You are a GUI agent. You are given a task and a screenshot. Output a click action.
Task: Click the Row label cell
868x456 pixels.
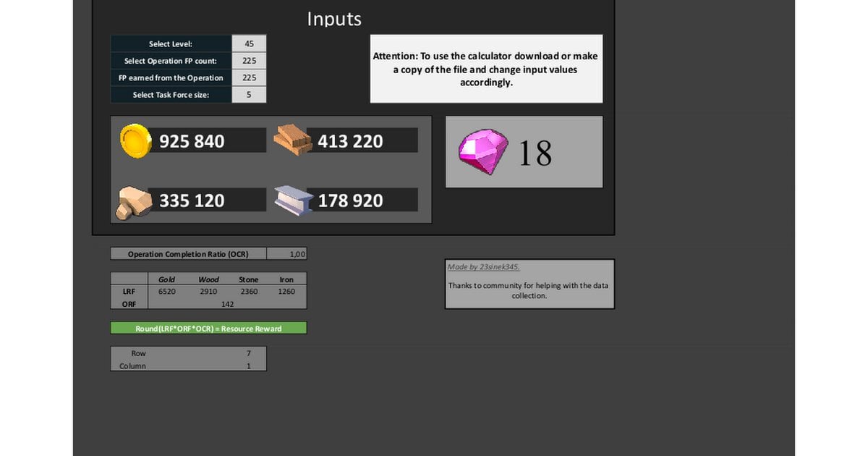[x=138, y=353]
